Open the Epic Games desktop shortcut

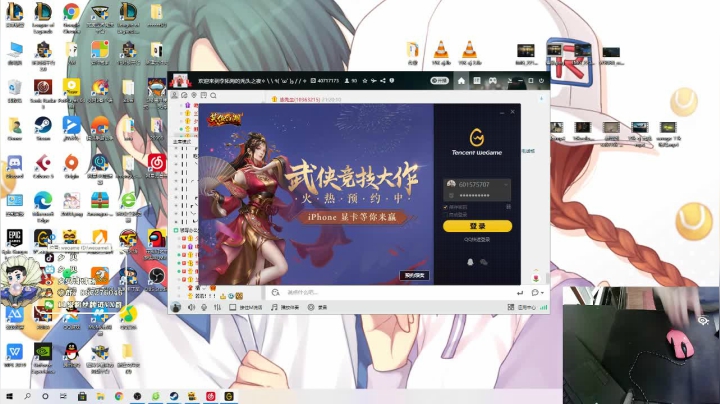pyautogui.click(x=15, y=241)
